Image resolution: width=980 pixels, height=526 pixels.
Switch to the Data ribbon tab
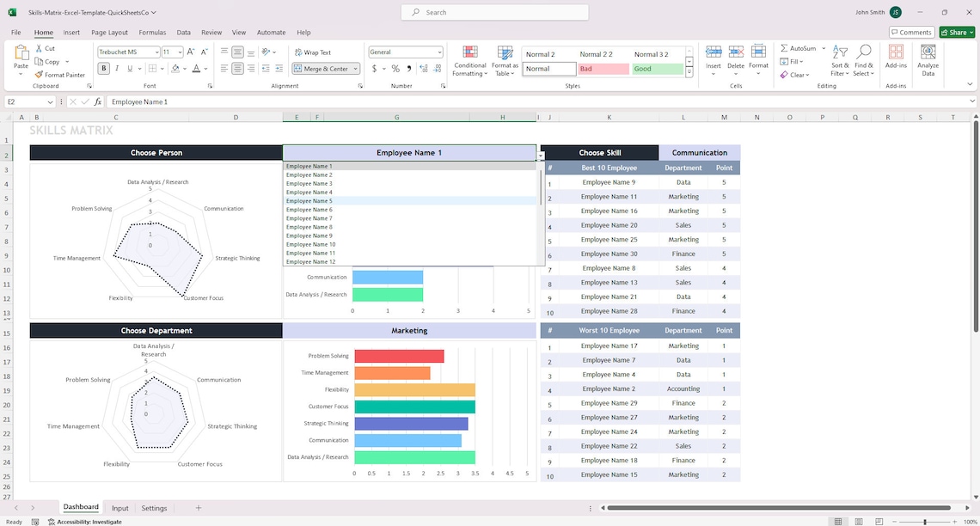[x=183, y=32]
